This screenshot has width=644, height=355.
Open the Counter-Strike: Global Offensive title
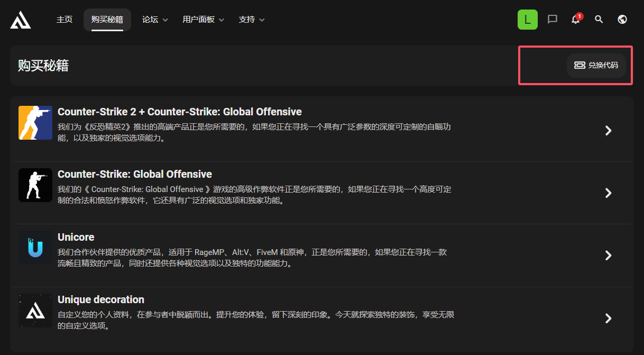[134, 174]
